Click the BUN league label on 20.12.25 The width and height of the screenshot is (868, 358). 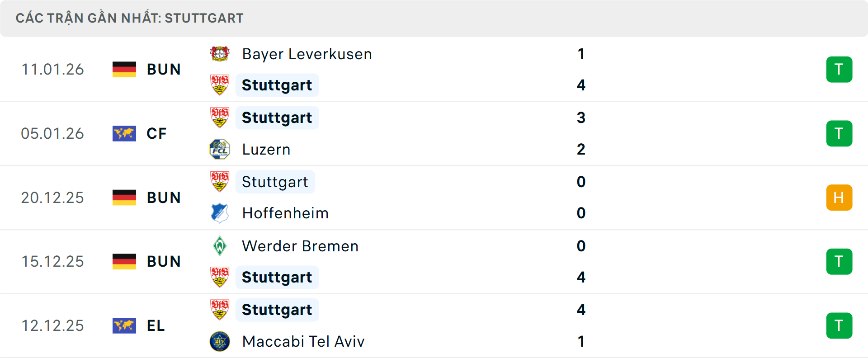coord(164,198)
